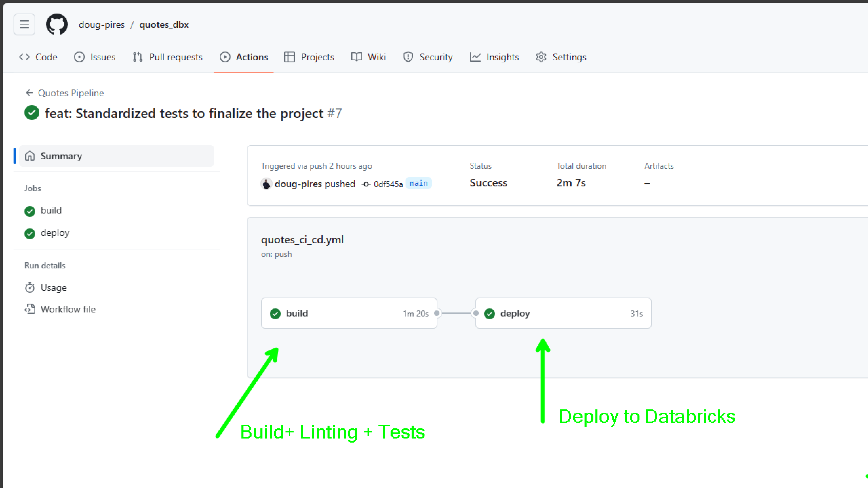Expand Run details section
This screenshot has width=868, height=488.
tap(45, 265)
